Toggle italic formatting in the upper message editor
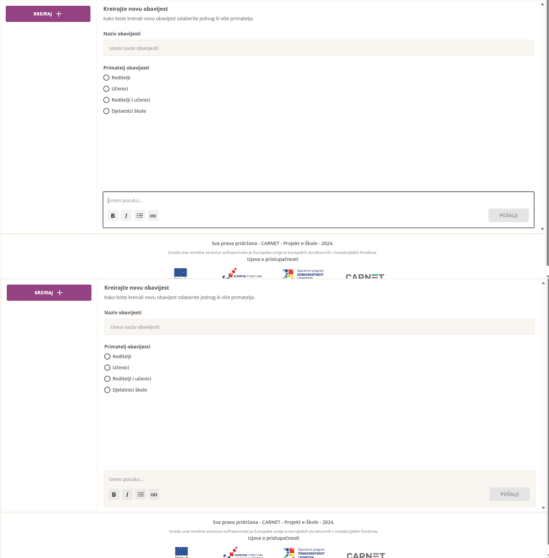The height and width of the screenshot is (558, 549). click(x=126, y=216)
